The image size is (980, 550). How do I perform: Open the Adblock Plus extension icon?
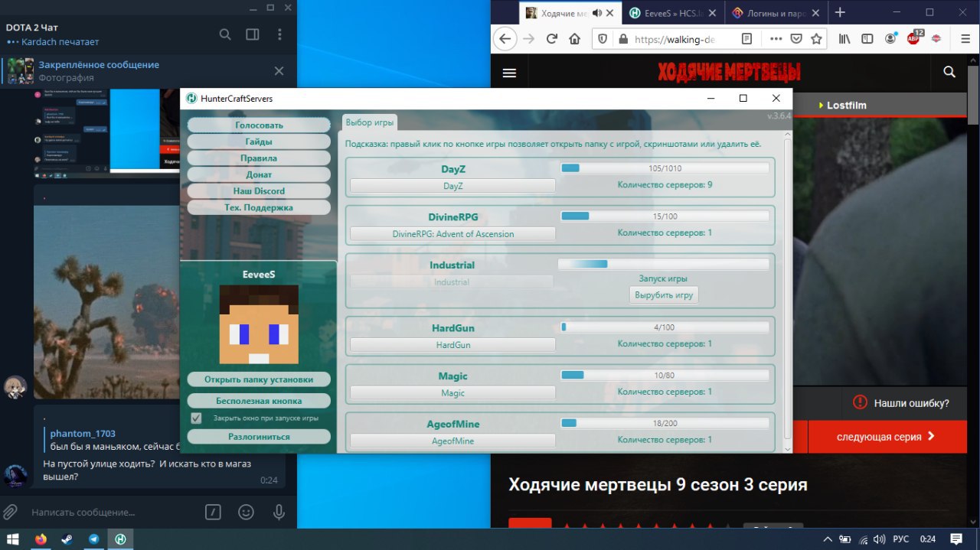point(914,38)
